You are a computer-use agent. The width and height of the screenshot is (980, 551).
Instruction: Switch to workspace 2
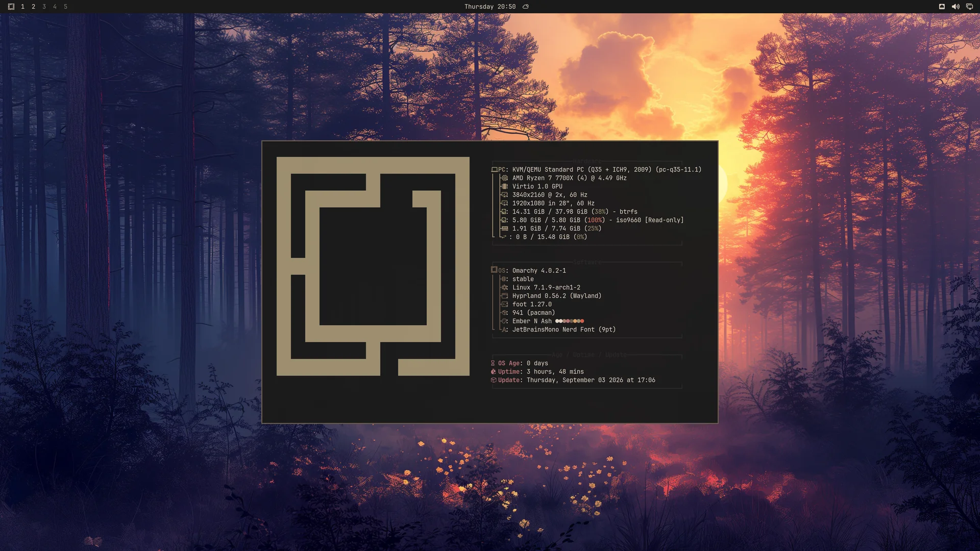33,7
